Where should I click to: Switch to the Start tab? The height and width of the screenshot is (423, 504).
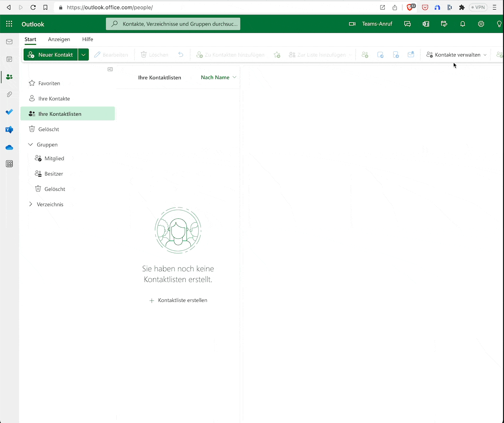tap(30, 39)
